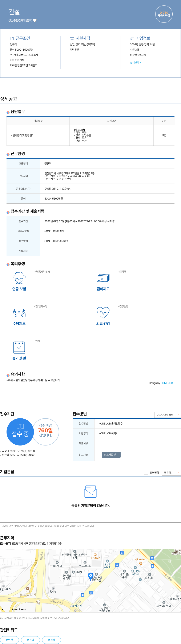Click the 삼양사 인천1공장 map marker
Viewport: 181px width, 644px height.
(x=105, y=605)
